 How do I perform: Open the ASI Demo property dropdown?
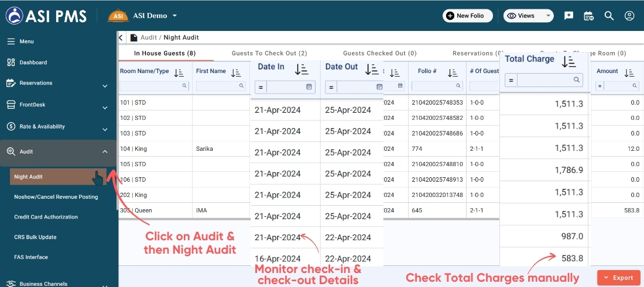pos(174,16)
